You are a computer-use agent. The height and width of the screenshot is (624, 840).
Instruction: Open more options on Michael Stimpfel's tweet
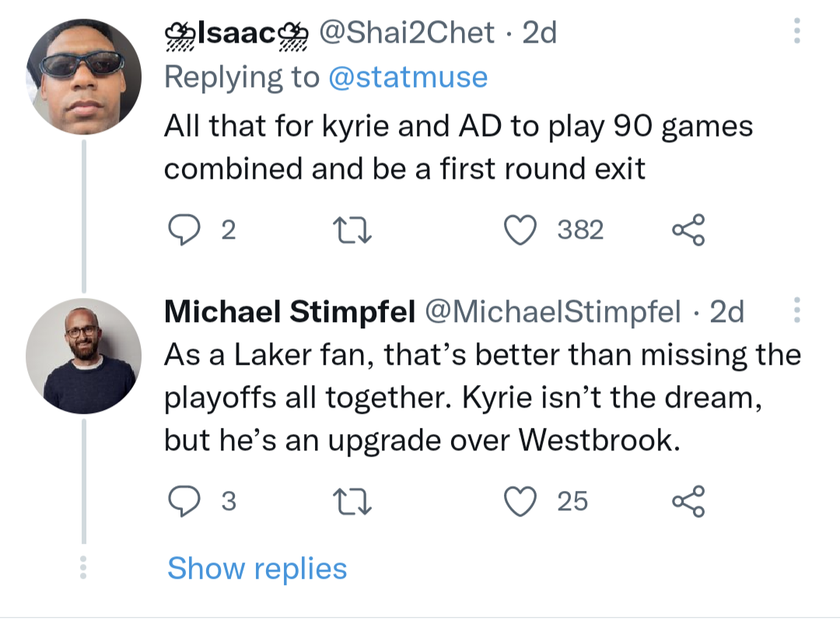(796, 311)
